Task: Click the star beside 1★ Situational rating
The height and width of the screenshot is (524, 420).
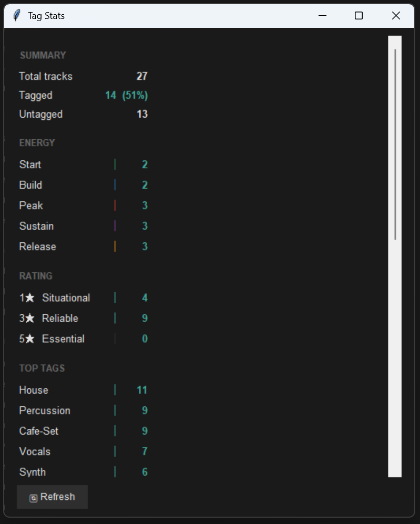Action: point(30,297)
